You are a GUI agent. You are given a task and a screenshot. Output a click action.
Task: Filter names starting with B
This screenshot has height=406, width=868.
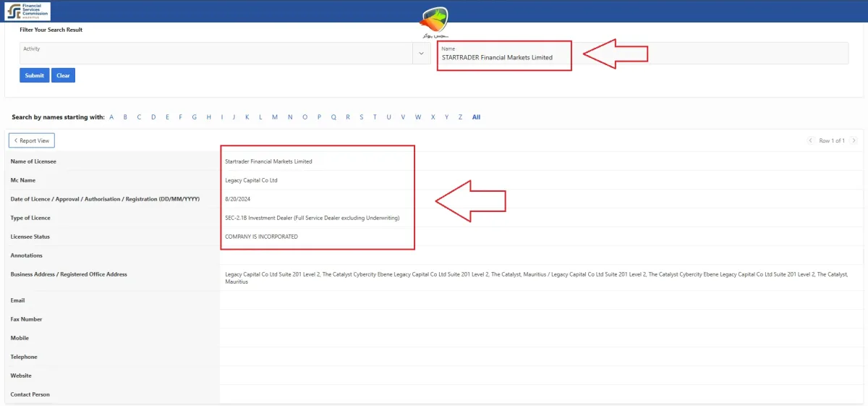pos(125,117)
